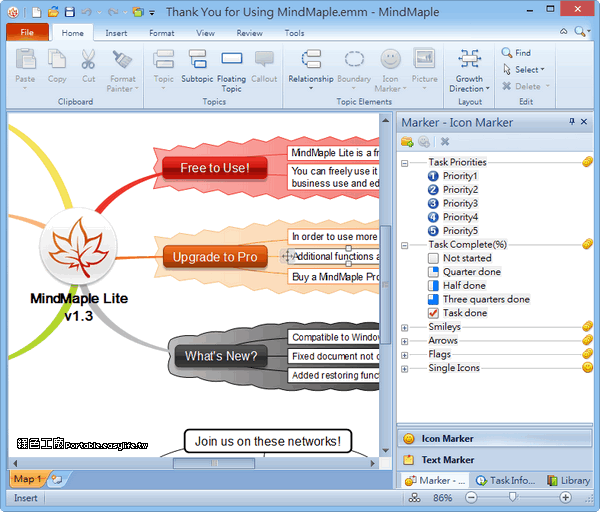Insert a Subtopic from the ribbon
Screen dimensions: 600x512
pos(197,67)
